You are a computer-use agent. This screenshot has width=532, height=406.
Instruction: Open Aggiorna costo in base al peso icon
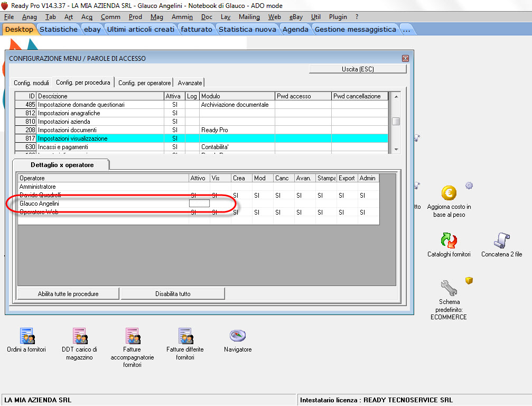(x=449, y=193)
